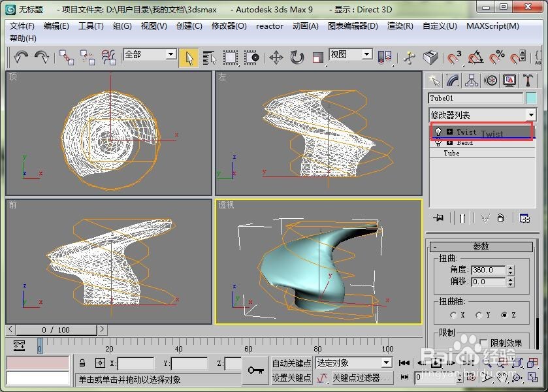This screenshot has width=548, height=392.
Task: Toggle the Bend modifier visibility bulb
Action: pos(438,142)
